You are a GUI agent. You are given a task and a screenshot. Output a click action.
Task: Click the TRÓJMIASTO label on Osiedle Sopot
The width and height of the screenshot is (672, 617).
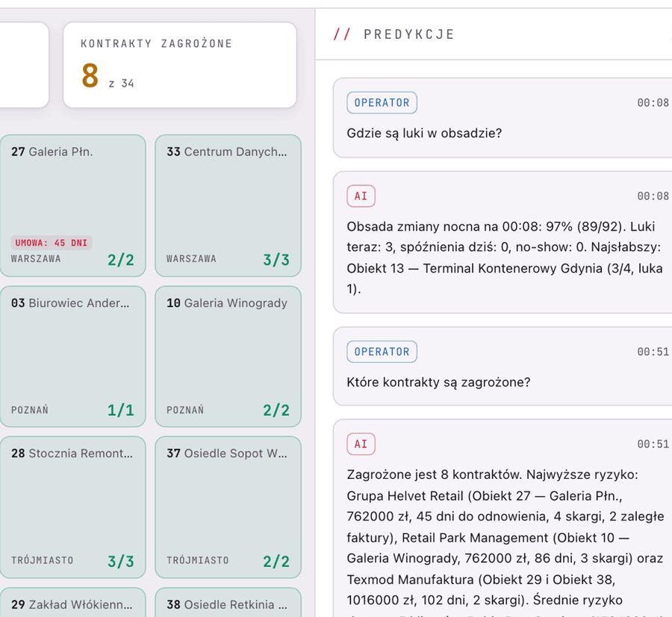[x=198, y=560]
